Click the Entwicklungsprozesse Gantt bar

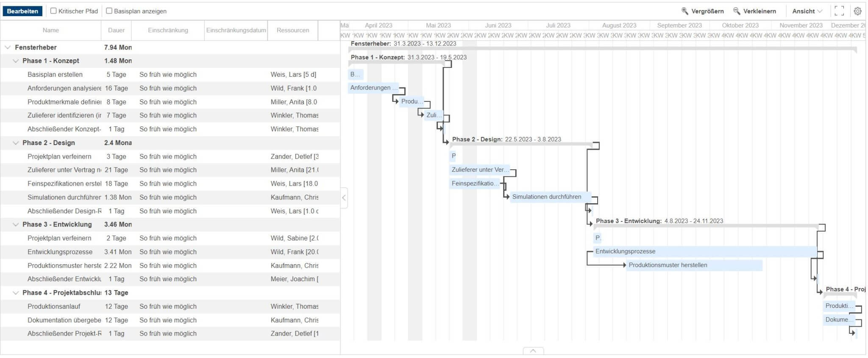tap(705, 252)
